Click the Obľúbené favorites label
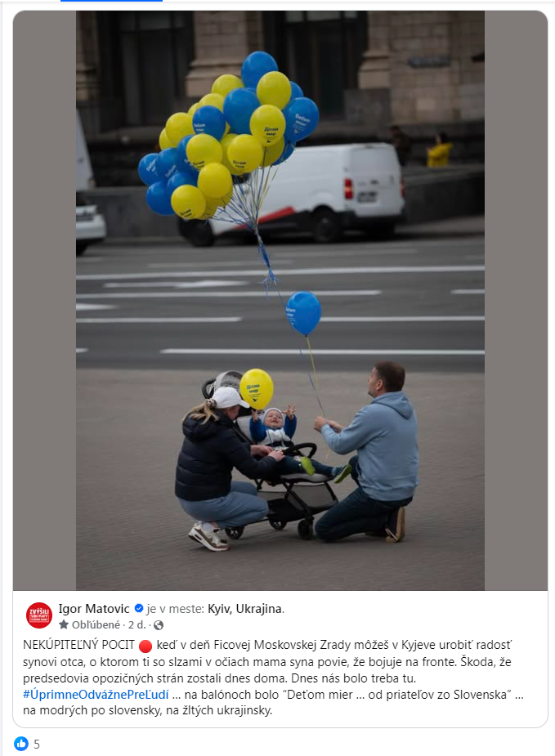This screenshot has height=756, width=555. pos(96,625)
